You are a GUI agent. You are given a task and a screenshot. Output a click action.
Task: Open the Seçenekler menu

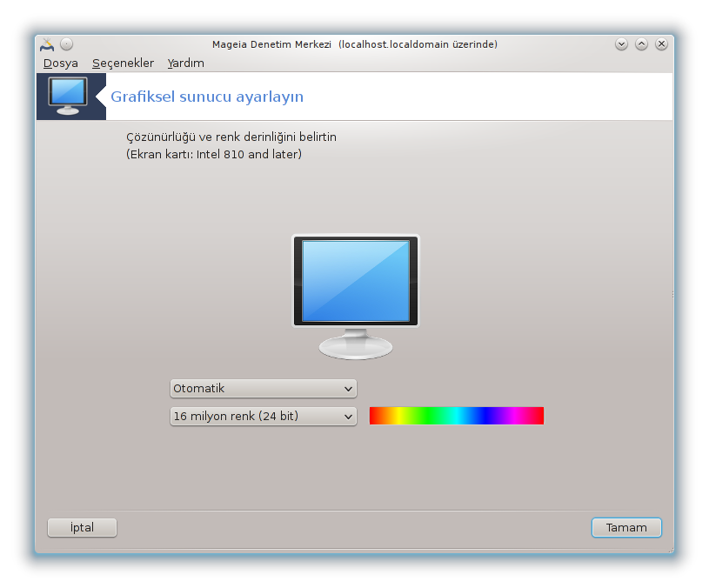123,63
